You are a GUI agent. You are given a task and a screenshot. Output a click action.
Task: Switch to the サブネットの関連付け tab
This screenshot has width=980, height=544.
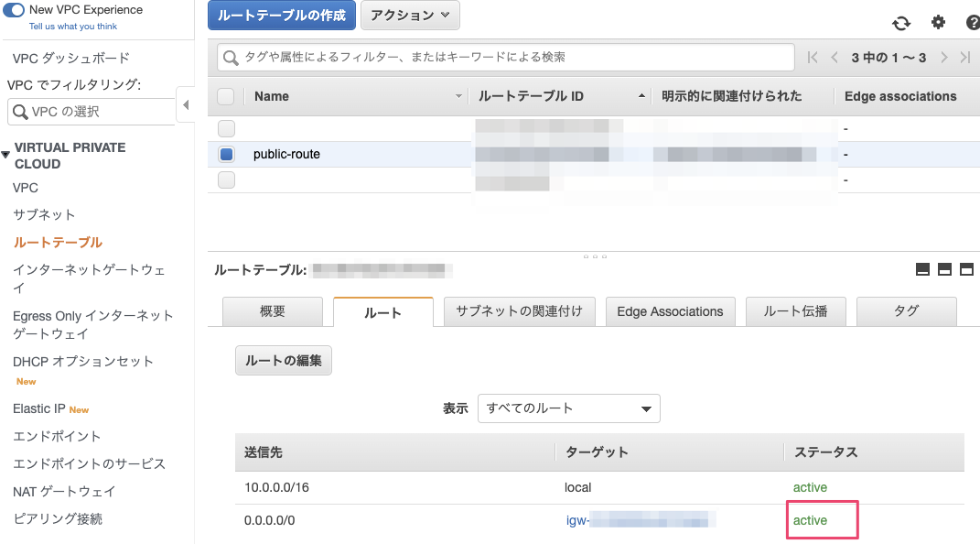pyautogui.click(x=519, y=311)
